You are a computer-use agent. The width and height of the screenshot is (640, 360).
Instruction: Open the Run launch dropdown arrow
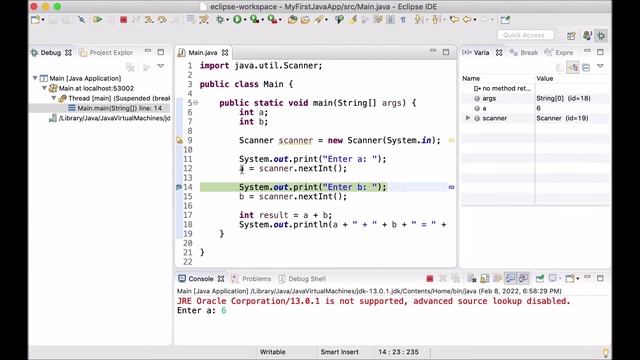(x=244, y=20)
